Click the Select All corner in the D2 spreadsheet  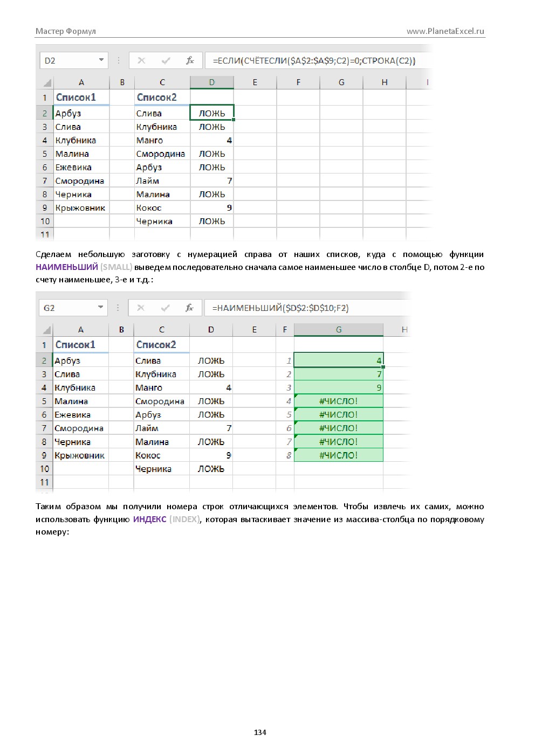click(x=47, y=82)
